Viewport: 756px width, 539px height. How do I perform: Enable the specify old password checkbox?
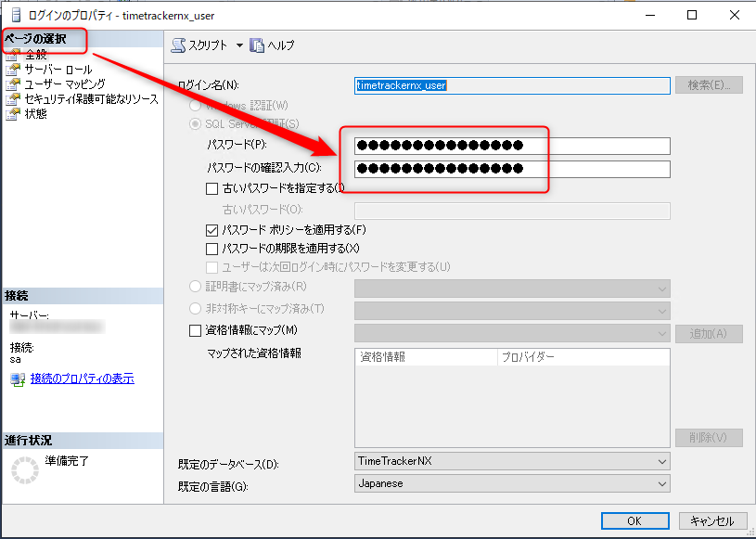211,188
